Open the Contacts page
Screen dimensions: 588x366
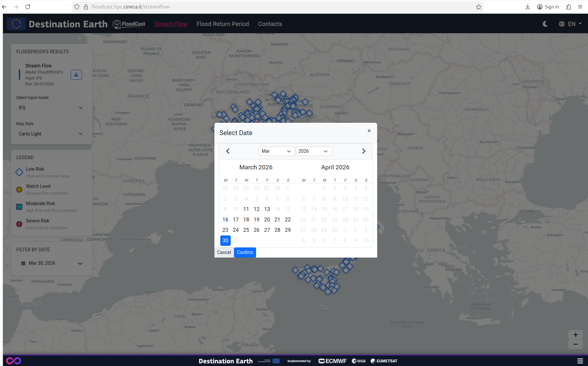pyautogui.click(x=270, y=24)
